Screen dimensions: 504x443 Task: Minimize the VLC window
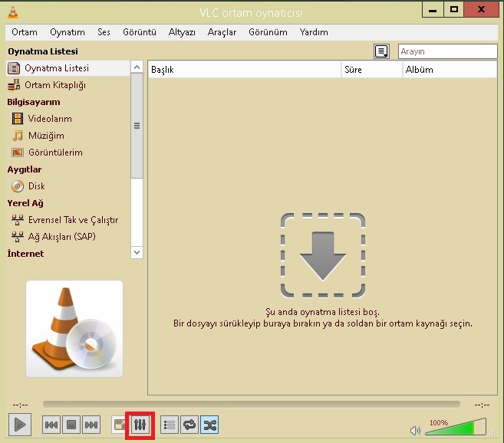pyautogui.click(x=433, y=10)
